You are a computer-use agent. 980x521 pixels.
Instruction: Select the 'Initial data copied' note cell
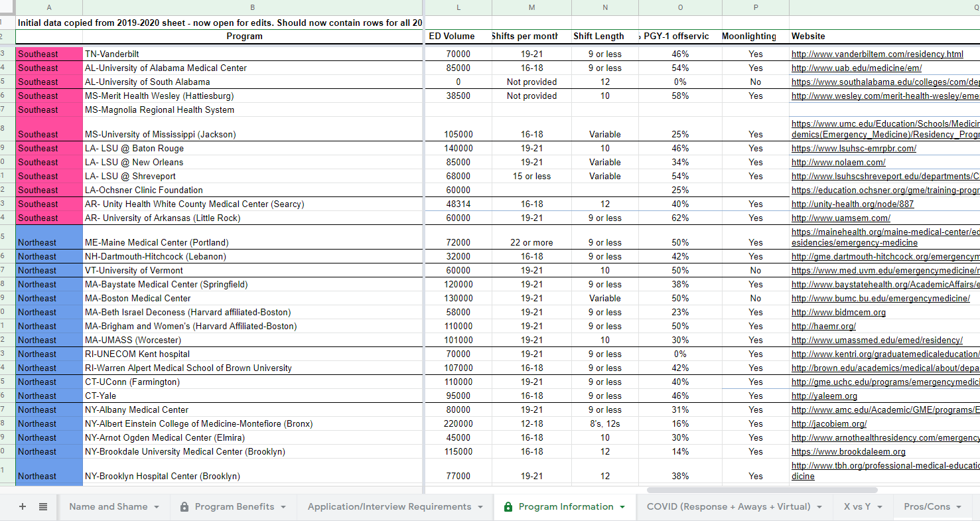(219, 22)
